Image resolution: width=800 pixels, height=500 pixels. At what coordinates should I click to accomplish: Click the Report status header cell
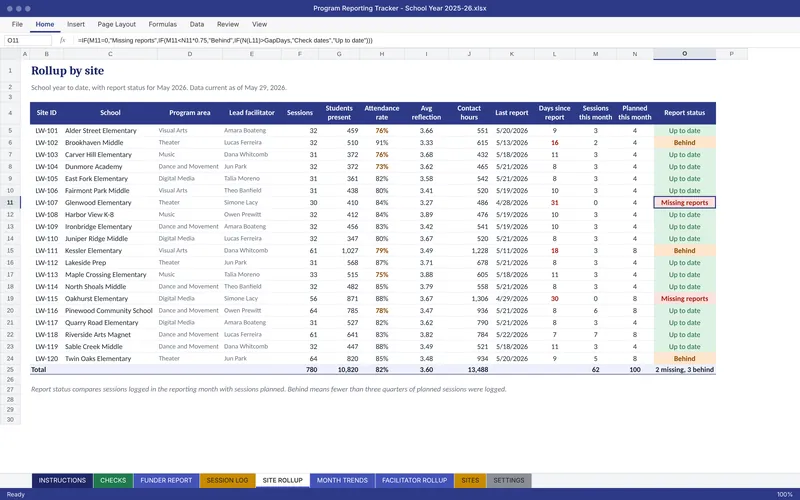click(684, 113)
